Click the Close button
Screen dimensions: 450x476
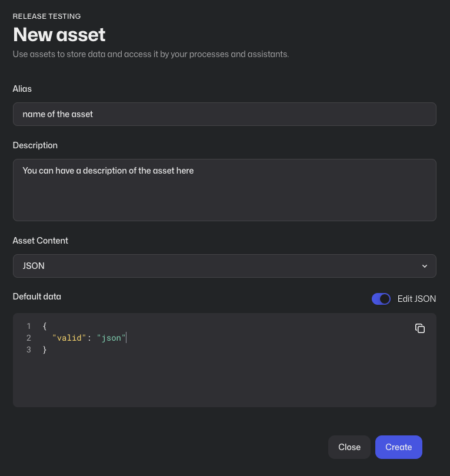349,447
